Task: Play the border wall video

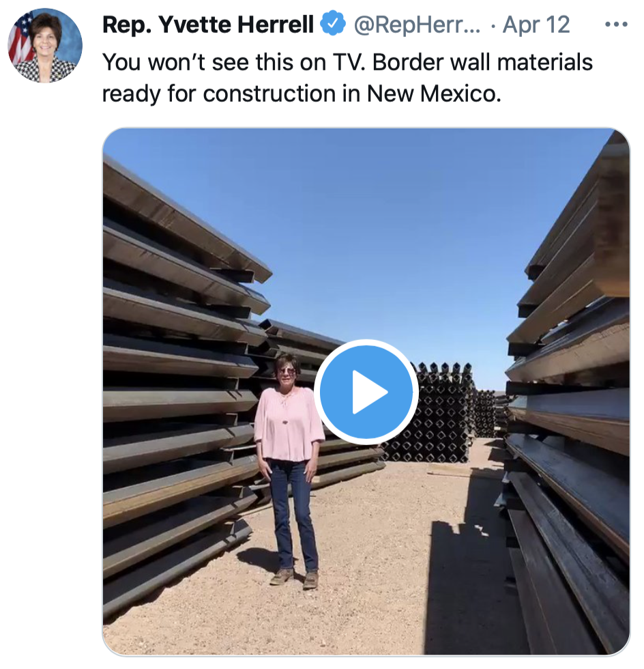Action: coord(366,392)
